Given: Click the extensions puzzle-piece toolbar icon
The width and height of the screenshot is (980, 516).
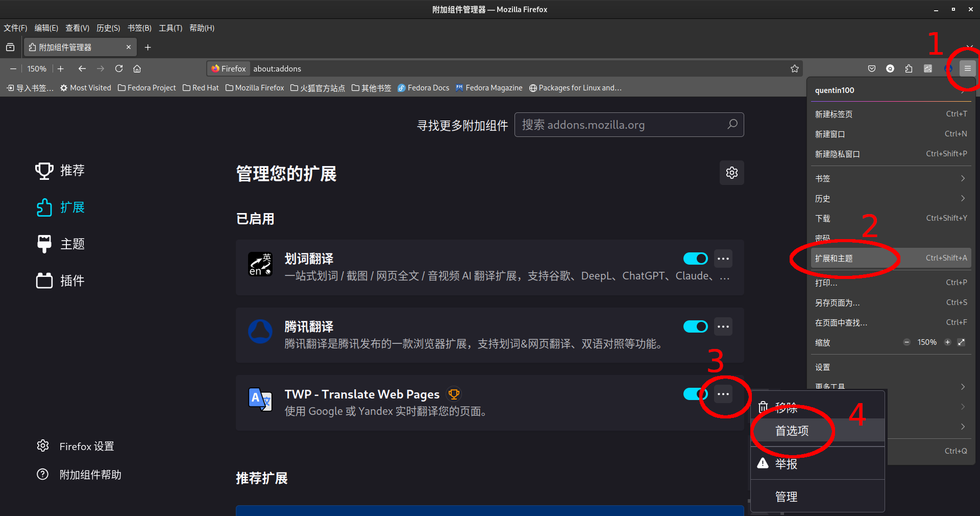Looking at the screenshot, I should (x=909, y=68).
